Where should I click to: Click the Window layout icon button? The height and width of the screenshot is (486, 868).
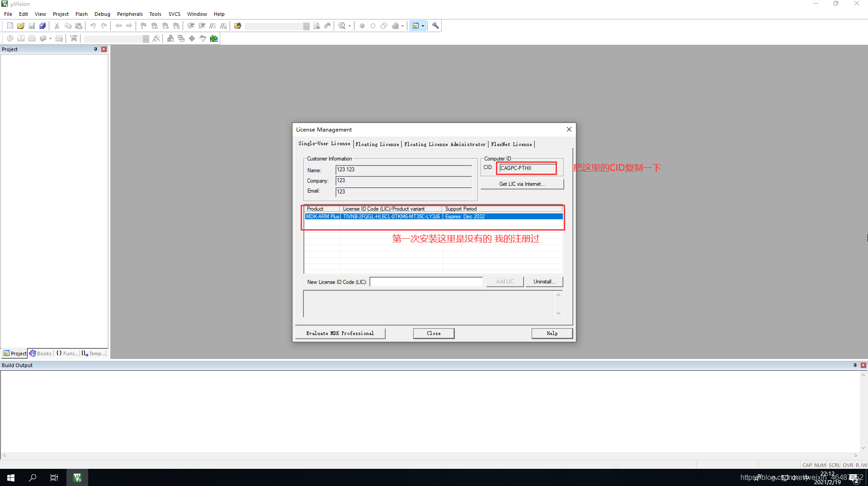coord(415,26)
